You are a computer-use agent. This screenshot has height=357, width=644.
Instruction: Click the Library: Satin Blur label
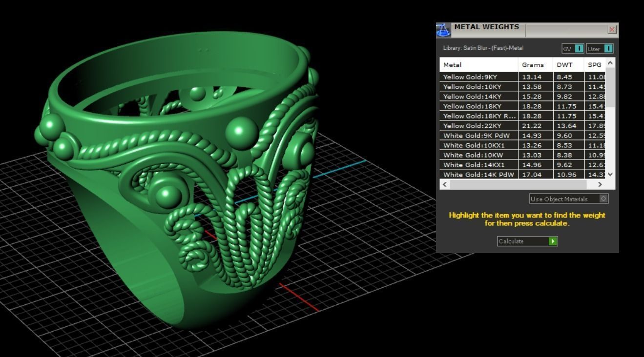[483, 48]
